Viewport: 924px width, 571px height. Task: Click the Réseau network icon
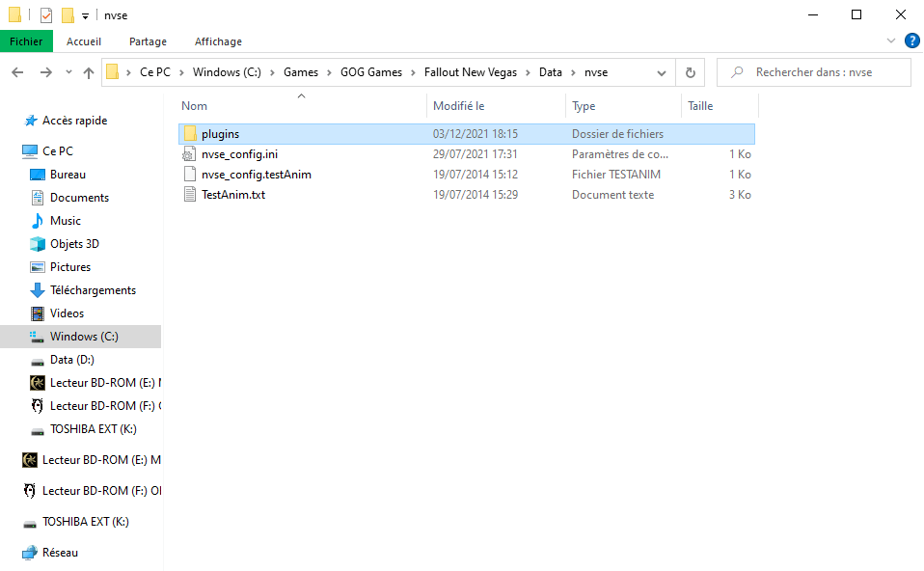30,553
